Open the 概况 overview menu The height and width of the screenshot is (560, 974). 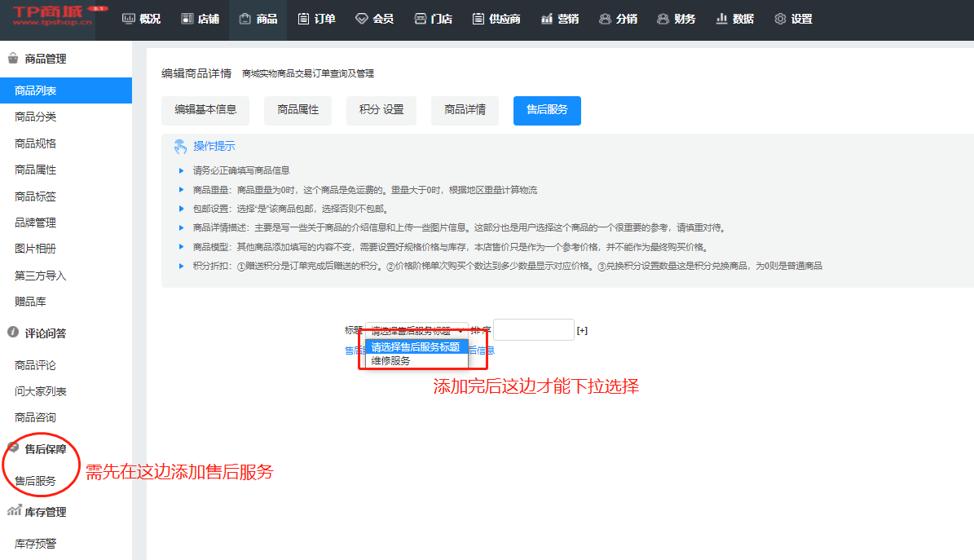pos(141,19)
